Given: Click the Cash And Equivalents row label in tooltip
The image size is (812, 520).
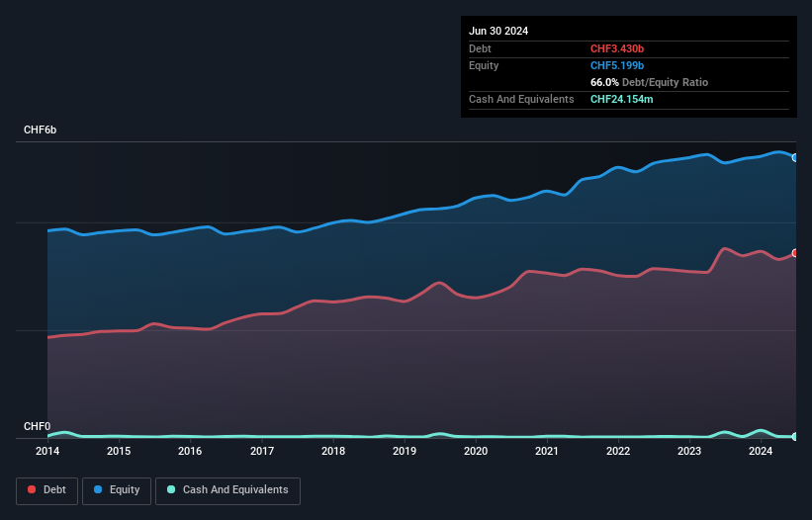Looking at the screenshot, I should 521,99.
